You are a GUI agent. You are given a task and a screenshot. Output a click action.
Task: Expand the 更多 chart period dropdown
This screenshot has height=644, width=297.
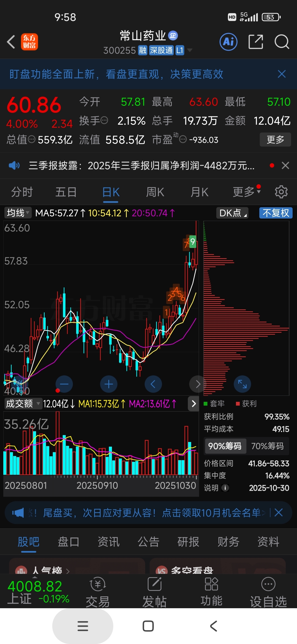tap(247, 191)
